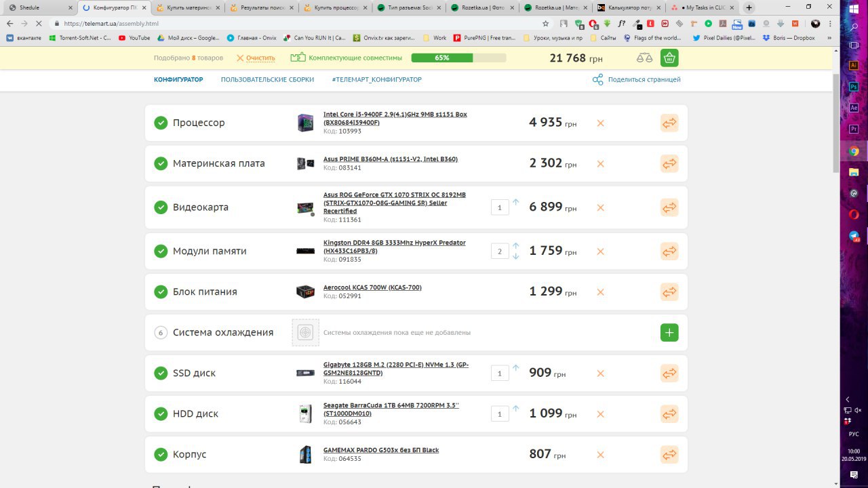
Task: Open Aerocool KCAS 700W product link
Action: [372, 287]
